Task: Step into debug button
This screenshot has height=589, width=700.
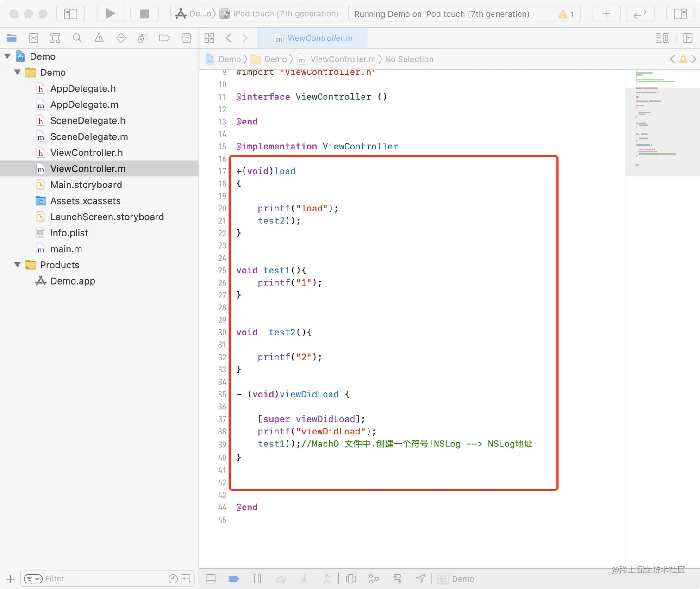Action: coord(304,579)
